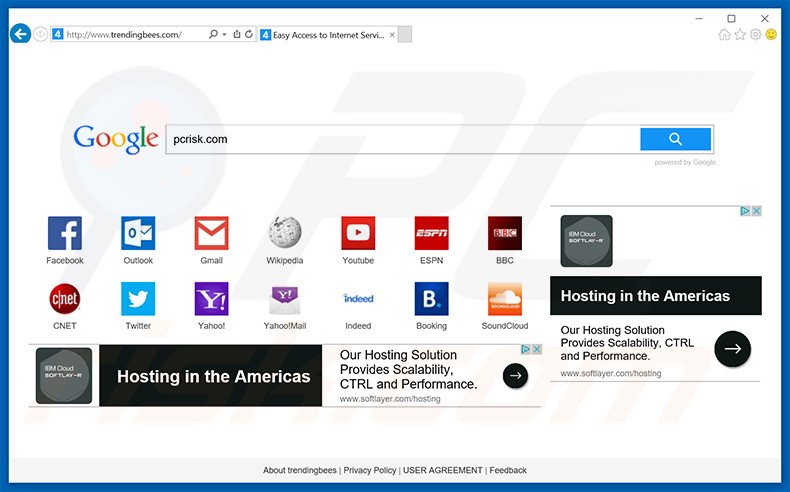The width and height of the screenshot is (790, 492).
Task: Click the IBM Cloud SoftLayer logo in sidebar ad
Action: [586, 241]
